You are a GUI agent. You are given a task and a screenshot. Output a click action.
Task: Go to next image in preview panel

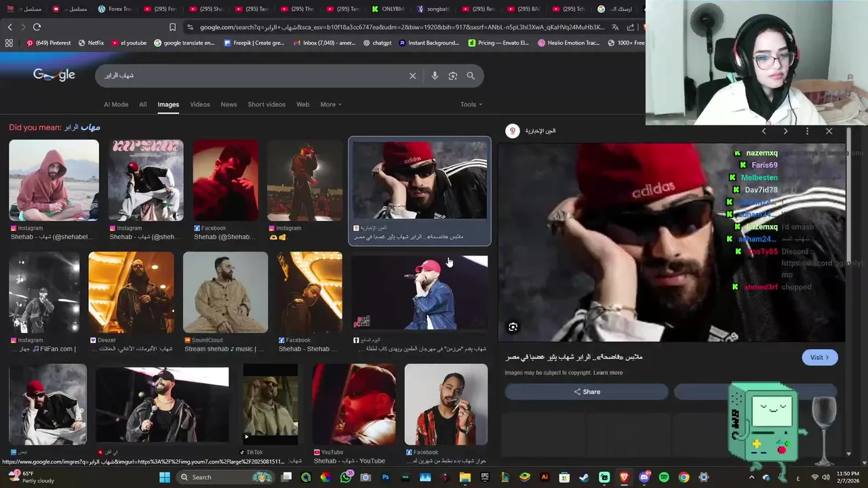click(785, 131)
